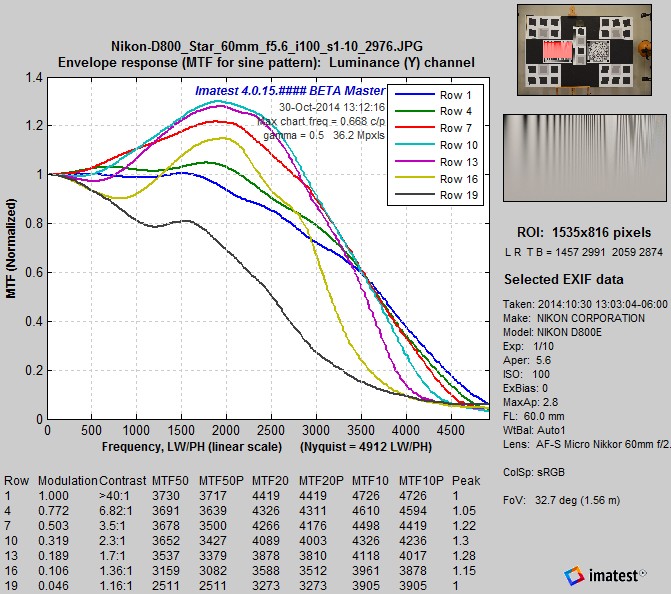Image resolution: width=671 pixels, height=594 pixels.
Task: Click the 1.28 peak value
Action: (x=464, y=555)
